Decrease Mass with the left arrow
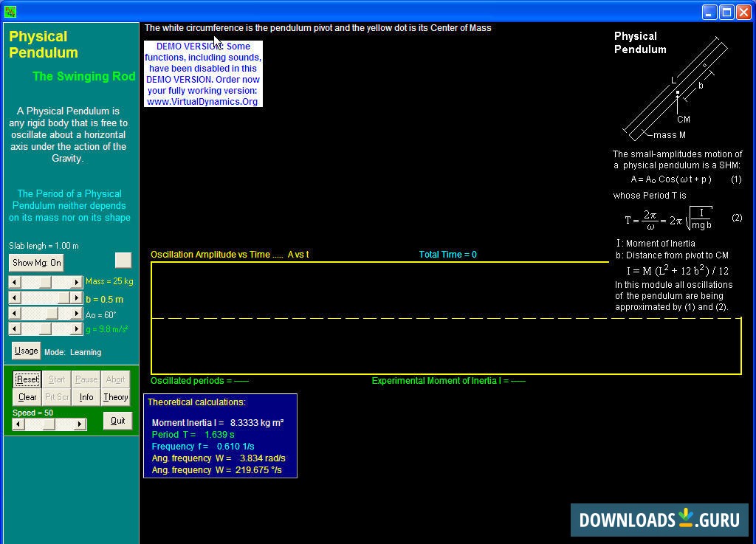756x544 pixels. pyautogui.click(x=15, y=282)
